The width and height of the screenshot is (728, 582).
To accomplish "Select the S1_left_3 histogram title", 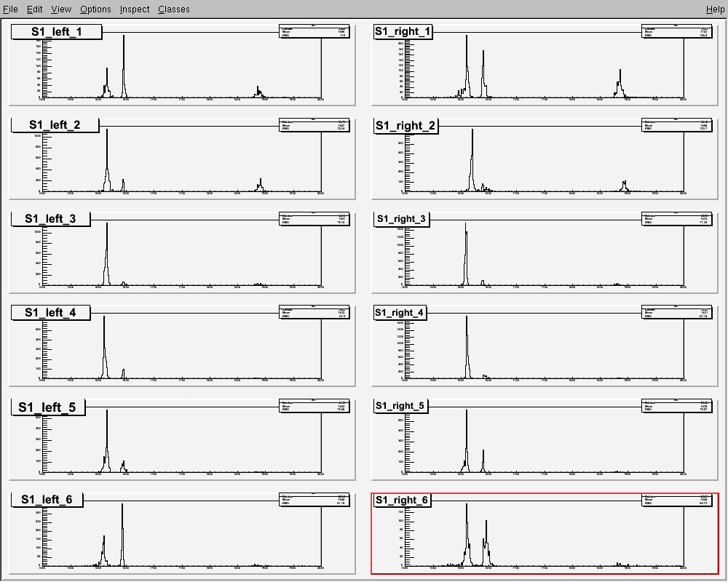I will tap(51, 218).
